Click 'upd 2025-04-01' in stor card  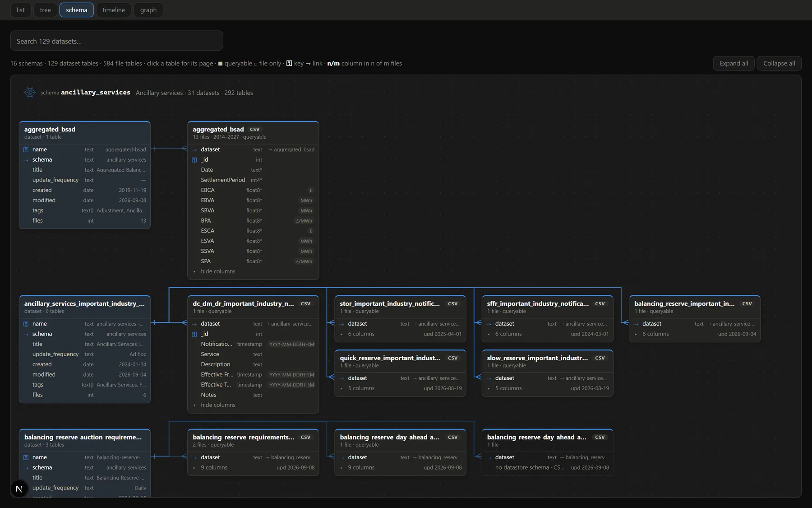click(443, 334)
